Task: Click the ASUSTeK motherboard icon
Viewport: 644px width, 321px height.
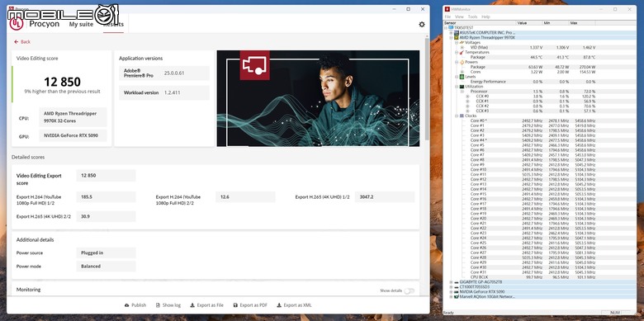Action: click(x=457, y=32)
